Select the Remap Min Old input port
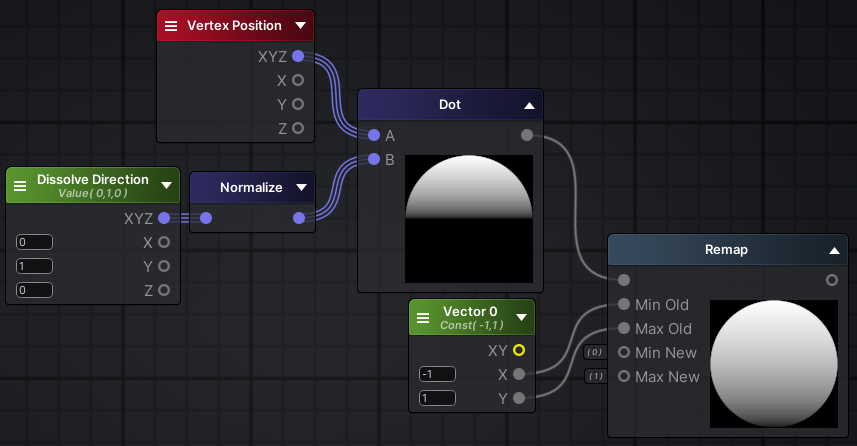 (x=624, y=304)
